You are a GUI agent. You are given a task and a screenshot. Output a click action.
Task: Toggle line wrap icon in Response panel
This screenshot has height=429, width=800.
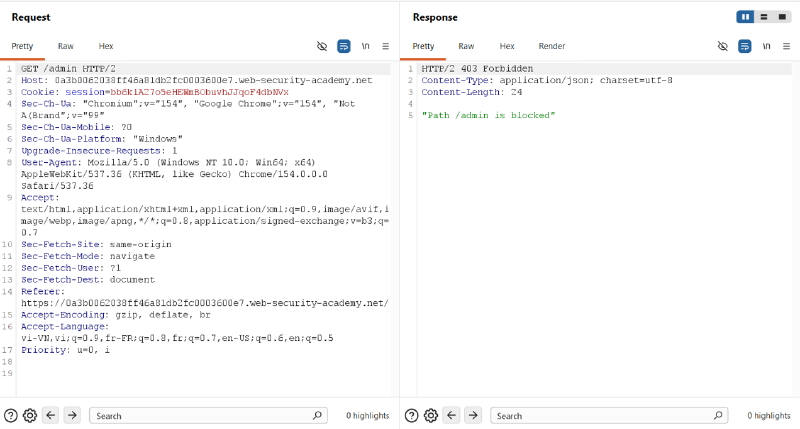[x=745, y=46]
